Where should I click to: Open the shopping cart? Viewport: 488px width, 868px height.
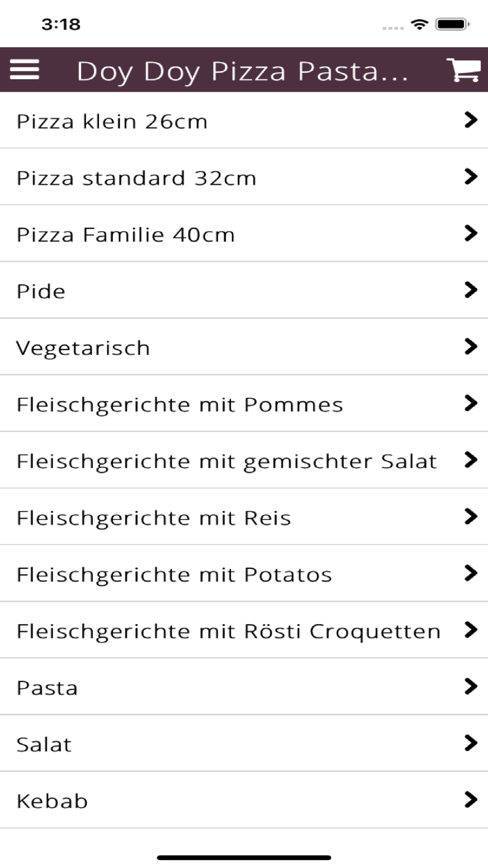pos(463,70)
